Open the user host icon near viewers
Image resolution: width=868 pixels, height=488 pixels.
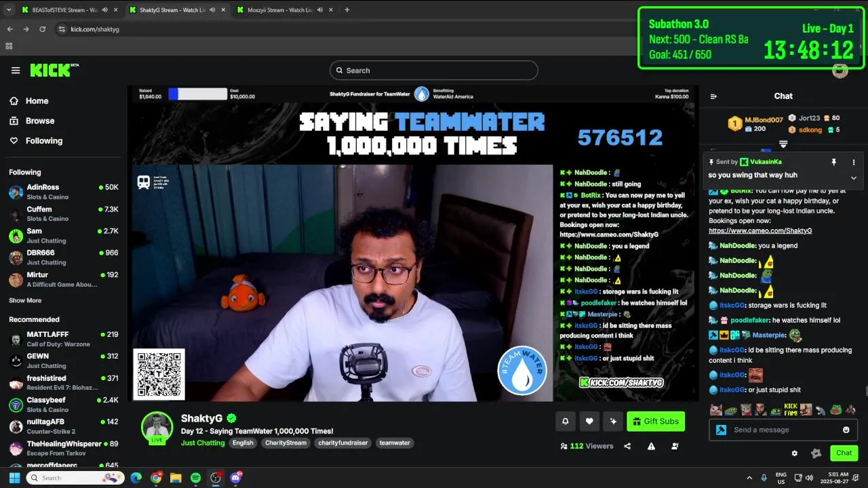coord(675,446)
